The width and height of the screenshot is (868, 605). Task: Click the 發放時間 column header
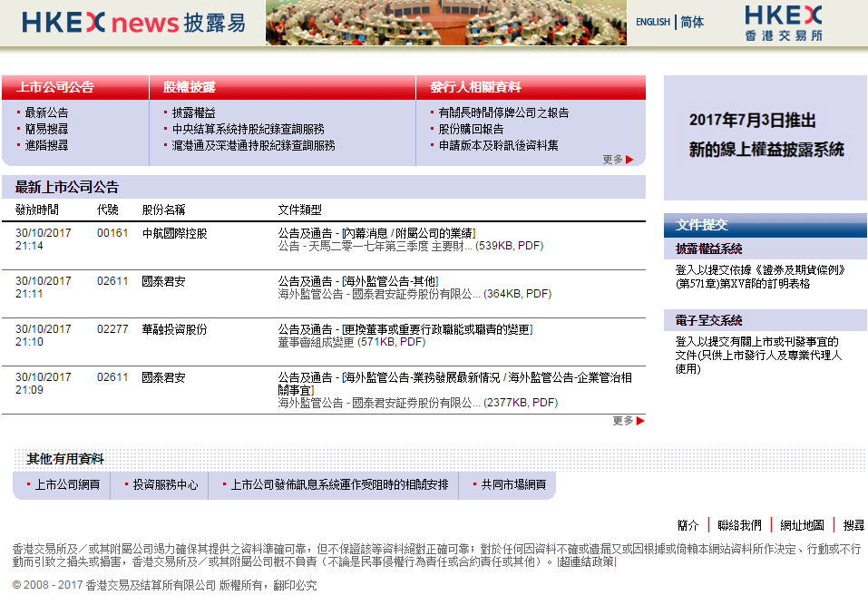click(36, 210)
